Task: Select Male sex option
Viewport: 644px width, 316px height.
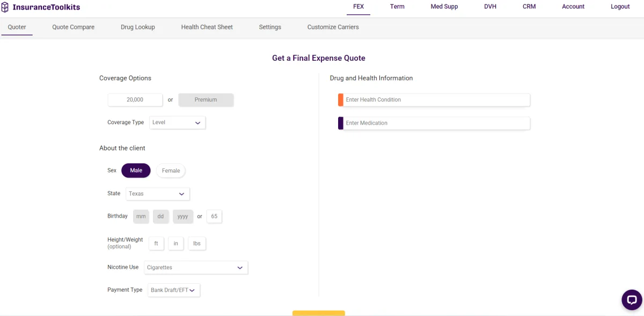Action: [136, 170]
